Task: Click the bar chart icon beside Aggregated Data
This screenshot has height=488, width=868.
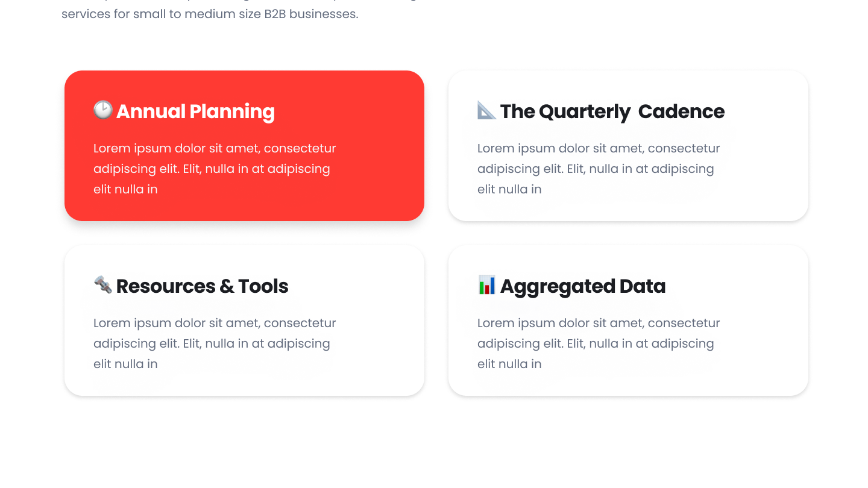Action: 487,284
